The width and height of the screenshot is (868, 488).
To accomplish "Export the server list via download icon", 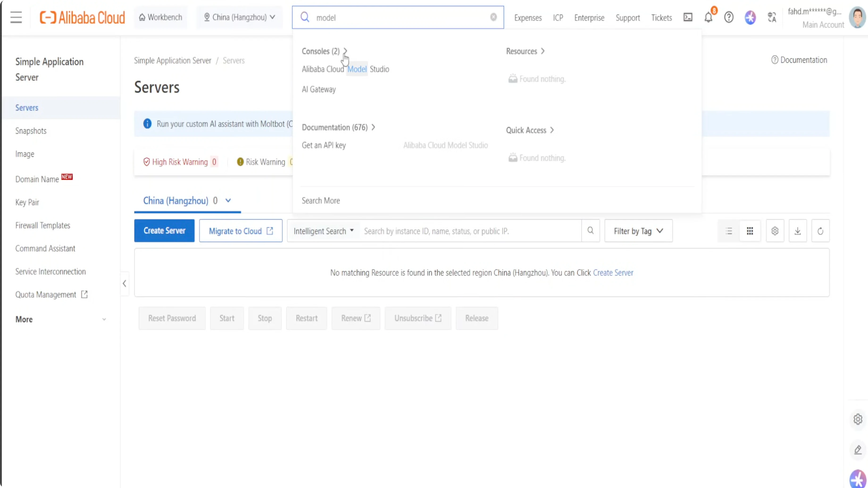I will click(797, 231).
